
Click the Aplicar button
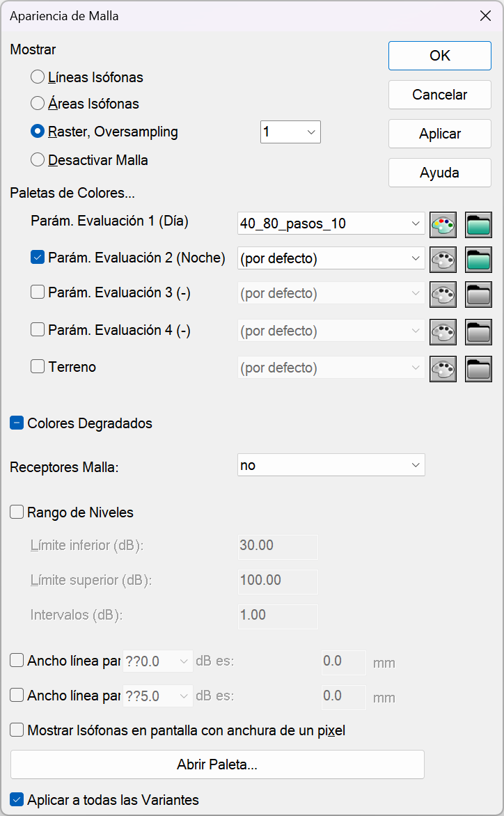439,134
